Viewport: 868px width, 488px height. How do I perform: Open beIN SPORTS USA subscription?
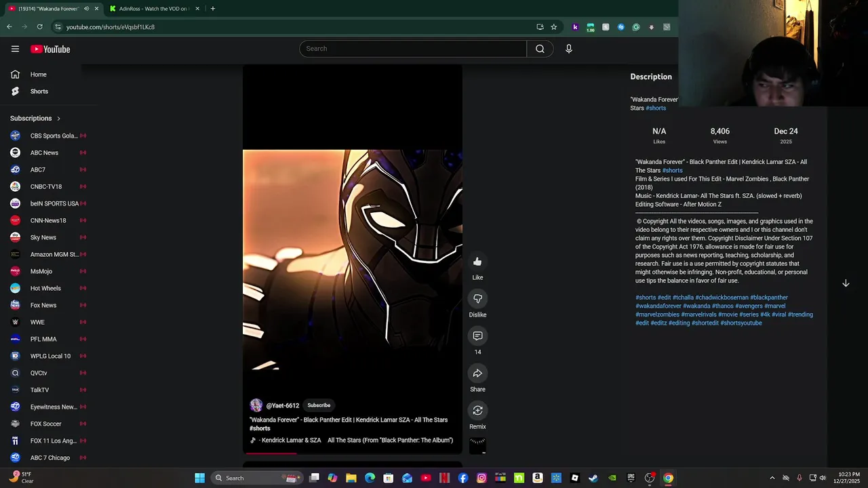48,203
